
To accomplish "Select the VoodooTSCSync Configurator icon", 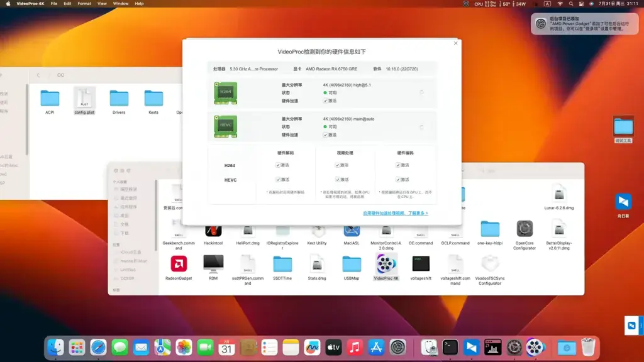I will click(490, 264).
